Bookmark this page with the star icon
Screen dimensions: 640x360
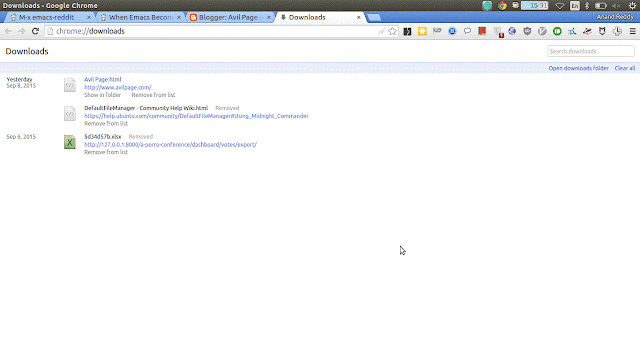click(x=393, y=31)
